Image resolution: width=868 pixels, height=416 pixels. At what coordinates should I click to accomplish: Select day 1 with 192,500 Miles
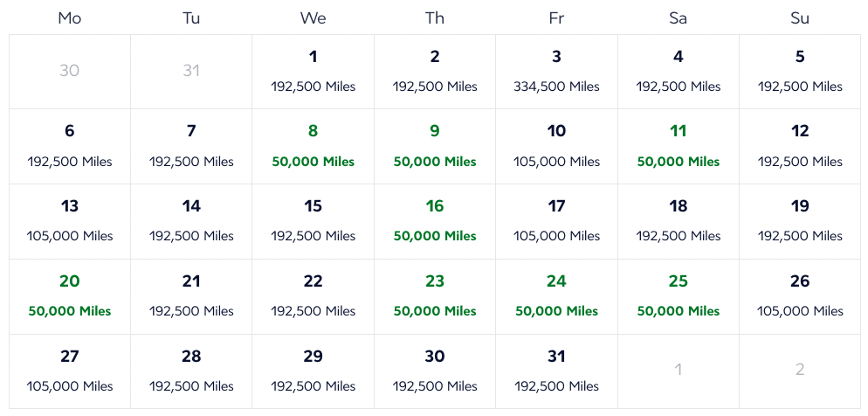pos(313,72)
